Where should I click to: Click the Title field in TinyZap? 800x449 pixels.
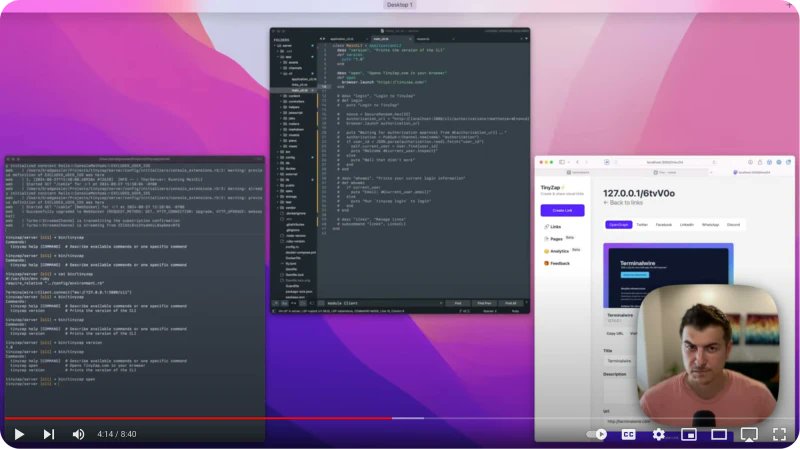click(620, 361)
